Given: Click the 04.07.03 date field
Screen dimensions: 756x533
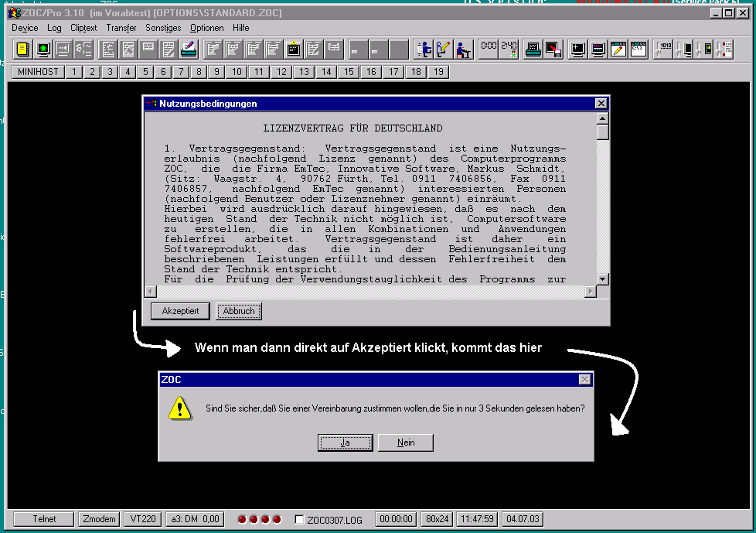Looking at the screenshot, I should coord(523,519).
